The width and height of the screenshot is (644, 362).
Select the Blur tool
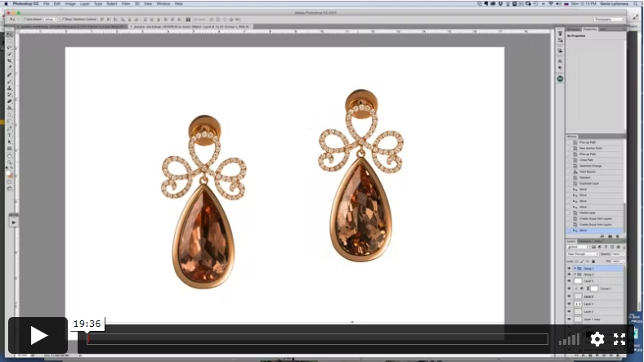click(10, 114)
